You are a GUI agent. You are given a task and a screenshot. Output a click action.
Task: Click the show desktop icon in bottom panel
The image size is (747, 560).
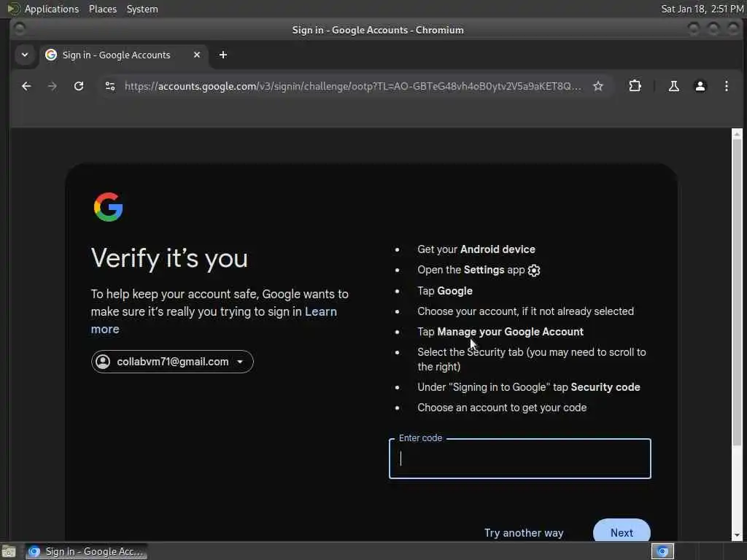[x=9, y=552]
